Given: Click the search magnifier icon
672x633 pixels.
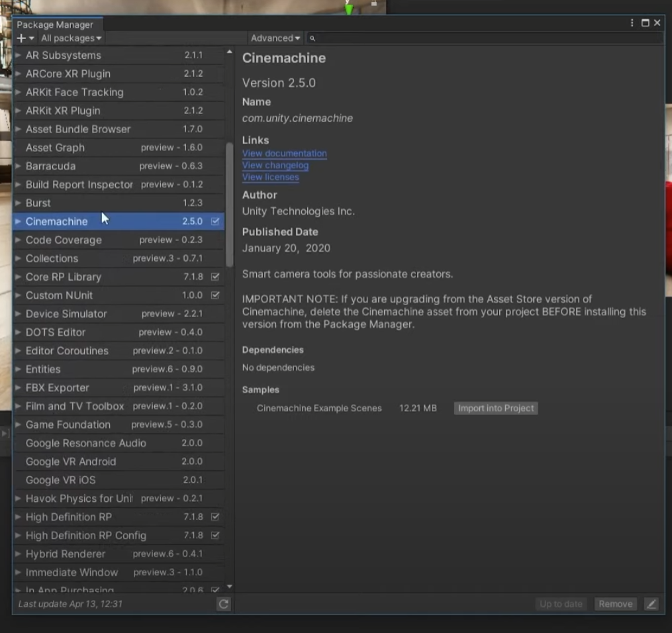Looking at the screenshot, I should pos(312,38).
